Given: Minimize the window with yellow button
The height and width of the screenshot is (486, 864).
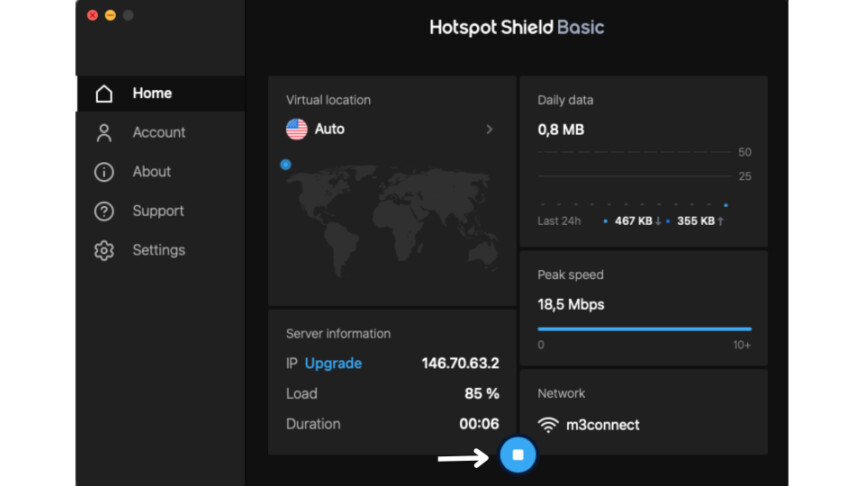Looking at the screenshot, I should [110, 15].
